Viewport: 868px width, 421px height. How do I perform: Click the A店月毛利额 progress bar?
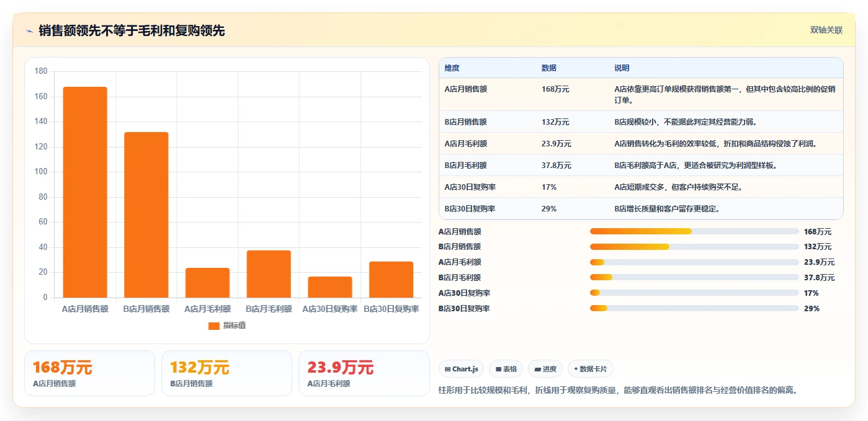click(694, 262)
